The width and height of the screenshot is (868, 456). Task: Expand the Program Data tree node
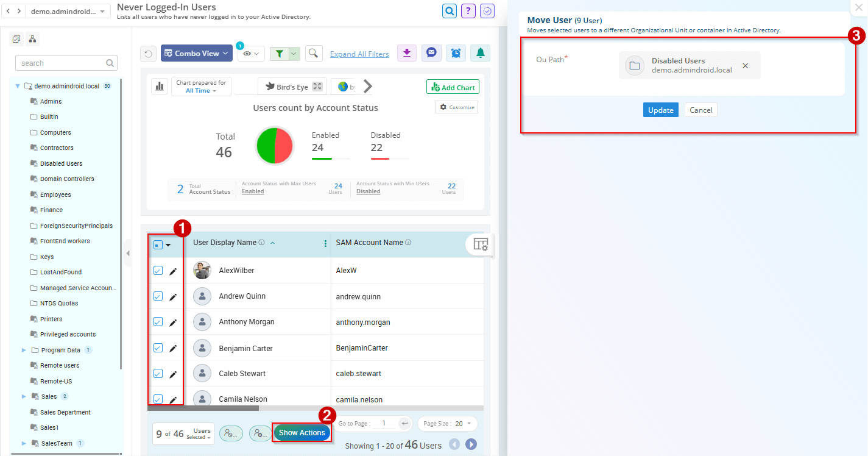(x=24, y=350)
